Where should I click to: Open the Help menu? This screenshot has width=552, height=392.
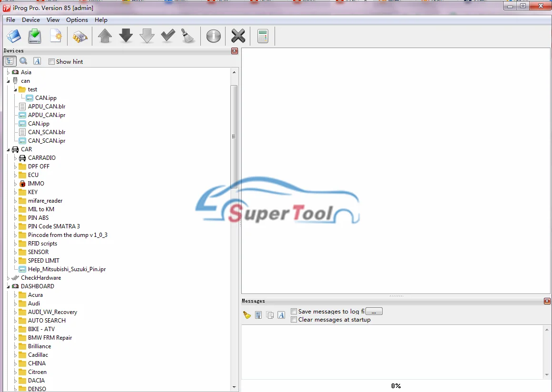(101, 20)
